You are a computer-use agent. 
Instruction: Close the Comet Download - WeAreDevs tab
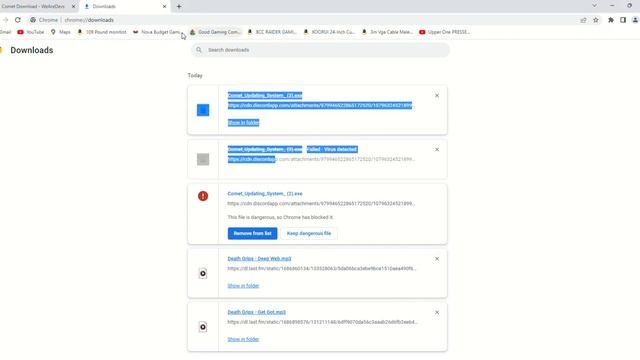[73, 7]
